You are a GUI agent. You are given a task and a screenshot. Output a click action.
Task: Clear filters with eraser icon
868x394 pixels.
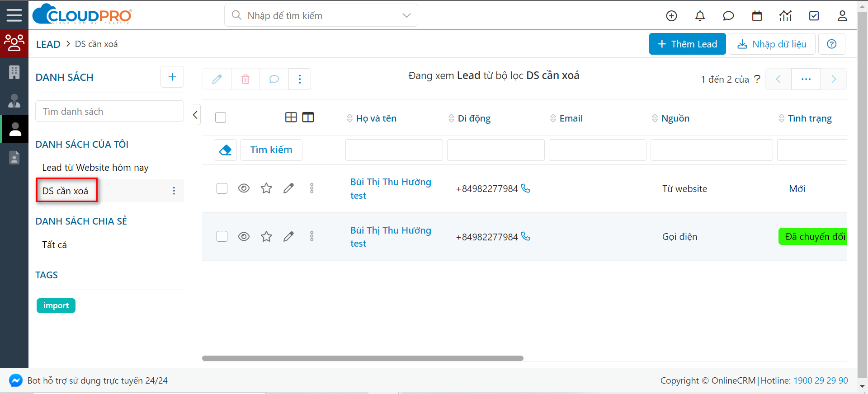coord(225,150)
